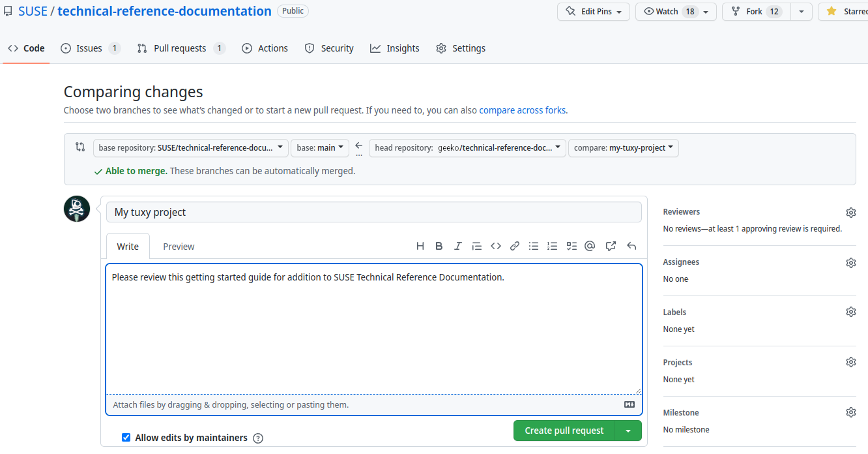Switch to the Preview tab
Image resolution: width=868 pixels, height=454 pixels.
pos(179,247)
